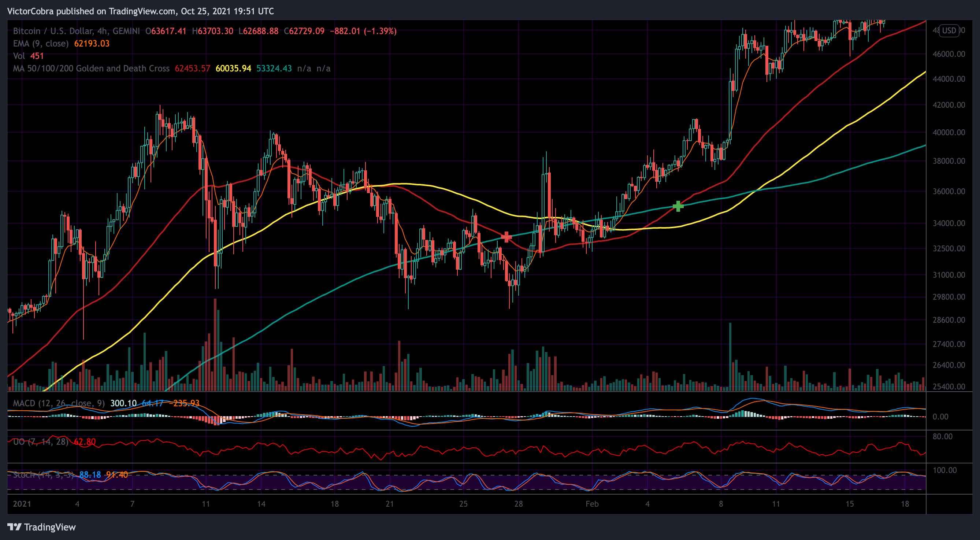980x540 pixels.
Task: Click the MACD (12, 26, close, 9) label
Action: tap(59, 403)
